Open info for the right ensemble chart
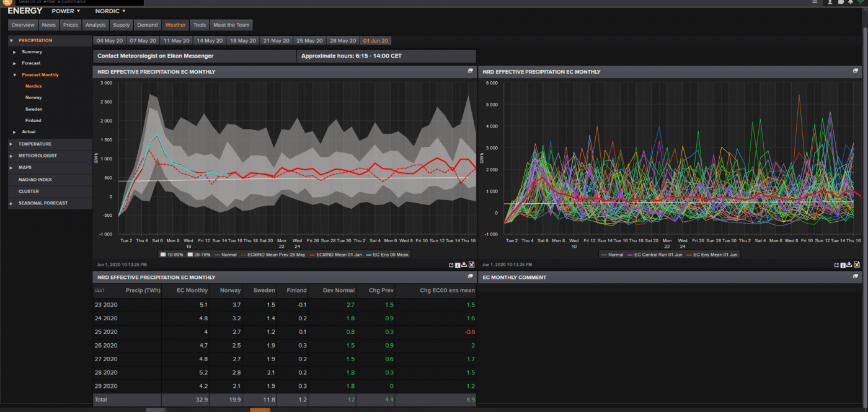868x412 pixels. pyautogui.click(x=843, y=265)
